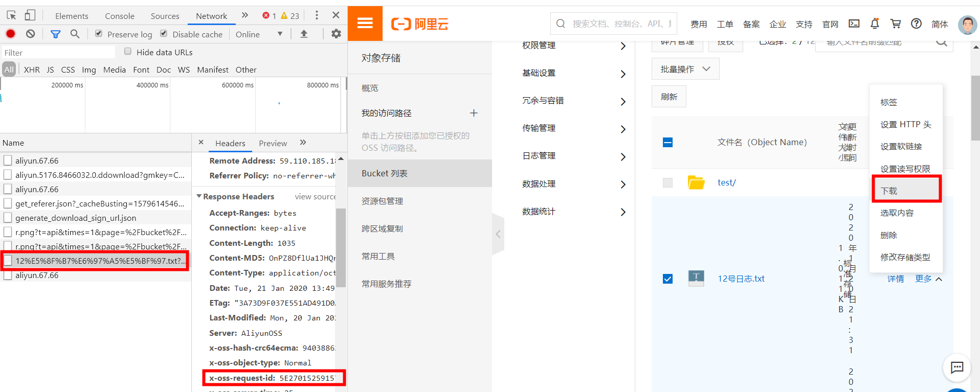Click the file prefix search magnifier
This screenshot has height=392, width=980.
point(942,42)
